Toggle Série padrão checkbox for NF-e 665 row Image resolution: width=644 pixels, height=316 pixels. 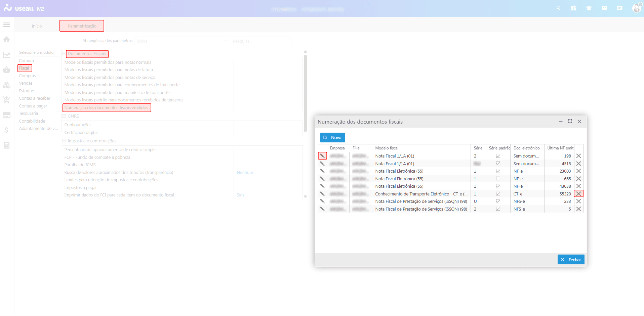point(498,179)
